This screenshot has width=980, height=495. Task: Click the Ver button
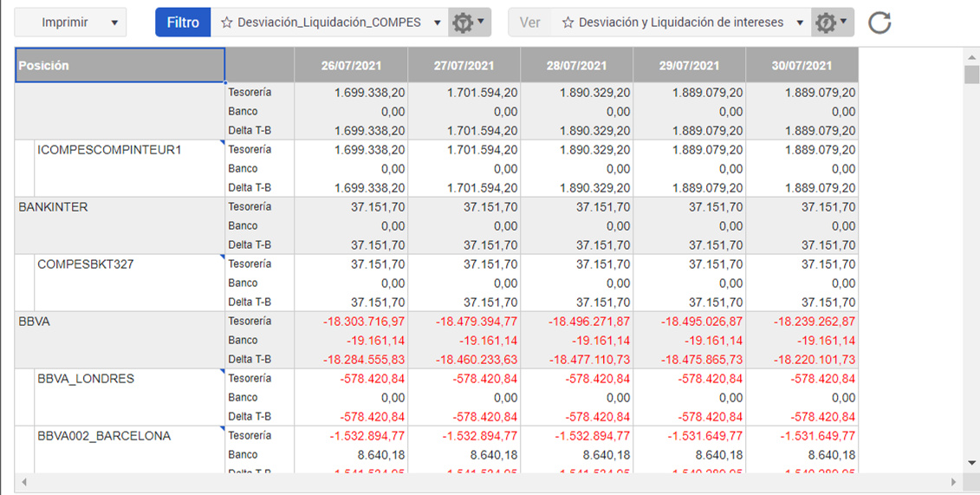[530, 23]
